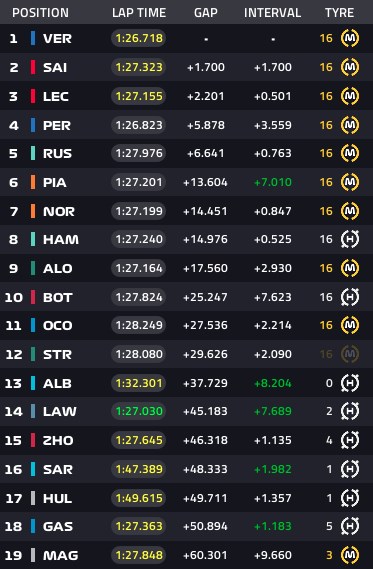Click Leclerc's red team color bar
This screenshot has height=569, width=373.
tap(33, 96)
